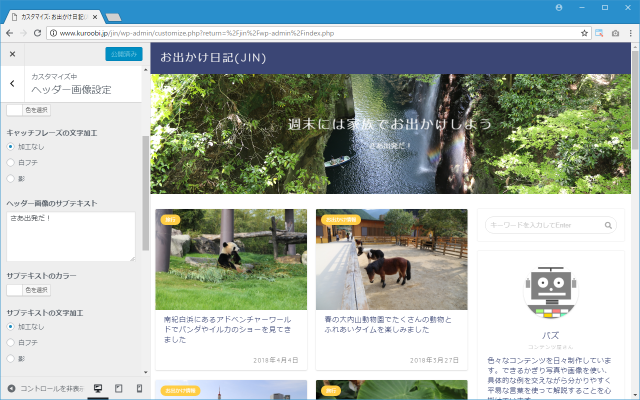
Task: Click the browser back arrow
Action: (x=9, y=33)
